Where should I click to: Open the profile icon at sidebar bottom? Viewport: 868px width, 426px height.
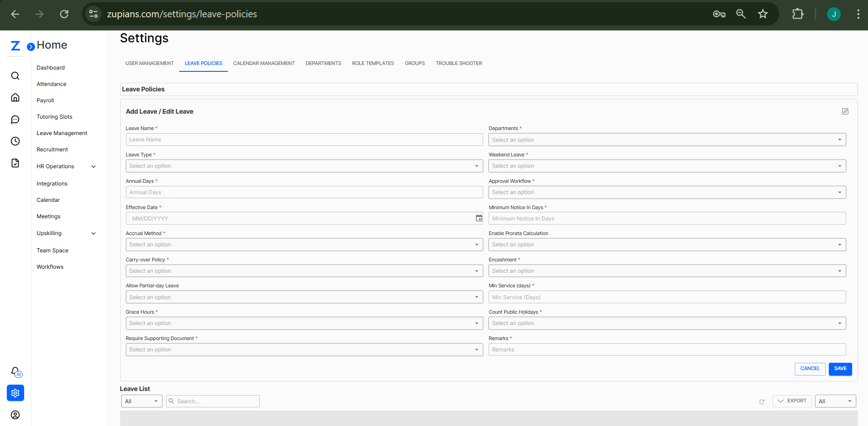pos(15,415)
